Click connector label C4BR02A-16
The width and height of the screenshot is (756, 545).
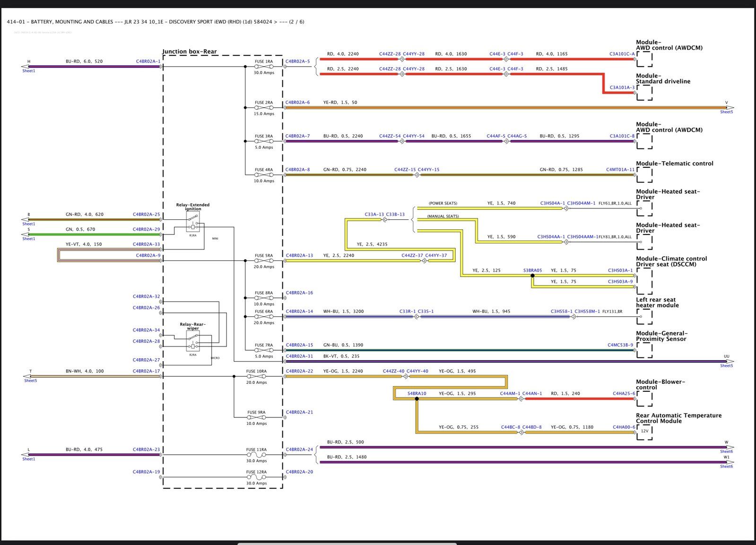(299, 293)
